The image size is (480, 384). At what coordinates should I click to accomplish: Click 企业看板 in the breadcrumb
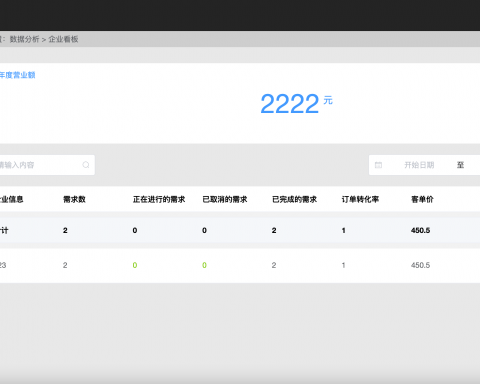tap(63, 39)
